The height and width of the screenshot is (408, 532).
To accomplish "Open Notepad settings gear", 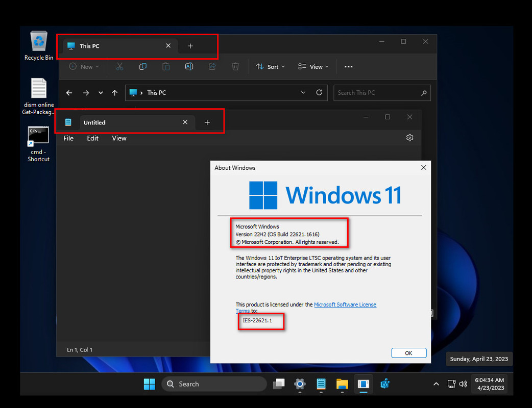I will tap(409, 138).
